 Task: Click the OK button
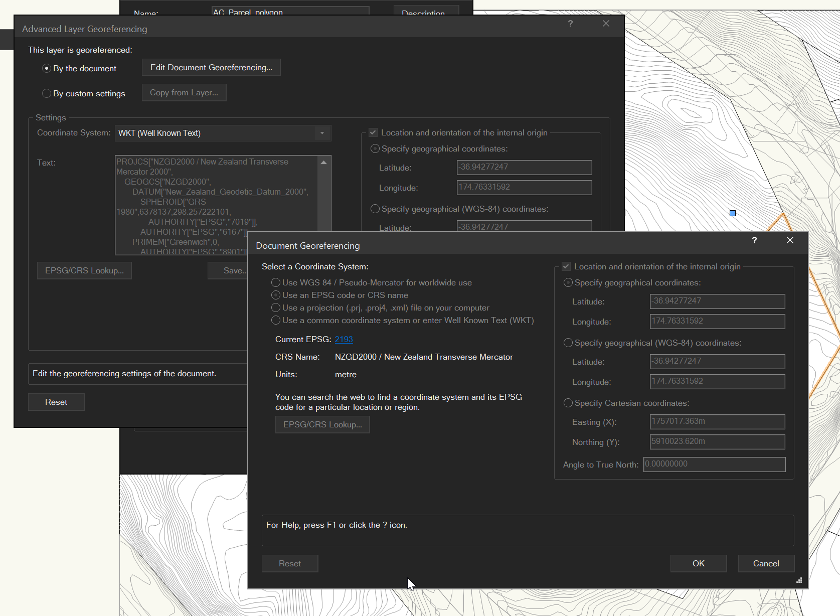point(698,563)
